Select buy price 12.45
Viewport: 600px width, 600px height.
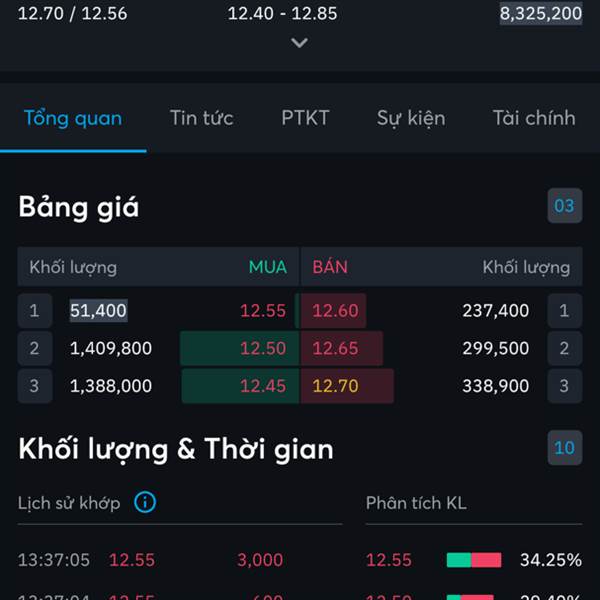tap(263, 386)
